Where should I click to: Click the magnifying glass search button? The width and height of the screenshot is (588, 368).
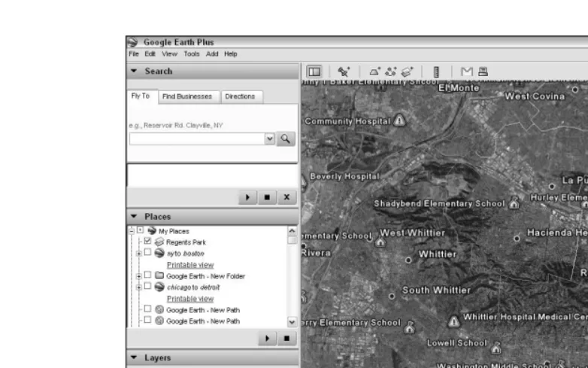point(286,138)
